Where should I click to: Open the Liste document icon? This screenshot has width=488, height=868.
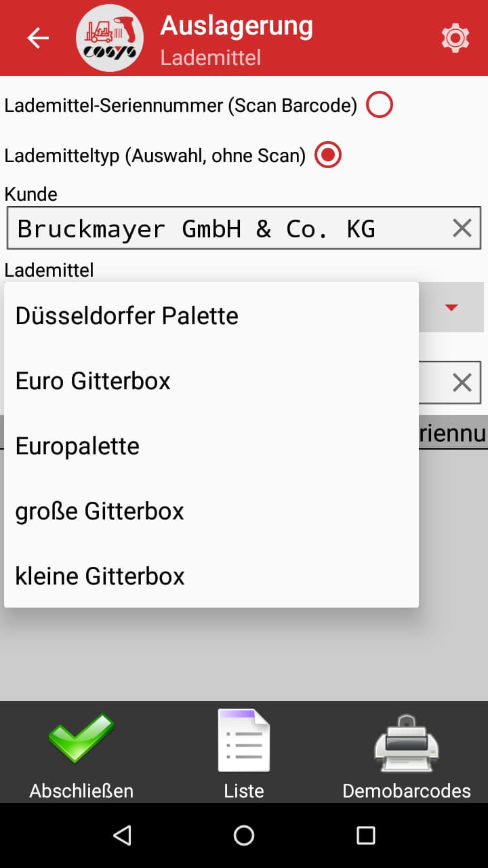coord(243,739)
